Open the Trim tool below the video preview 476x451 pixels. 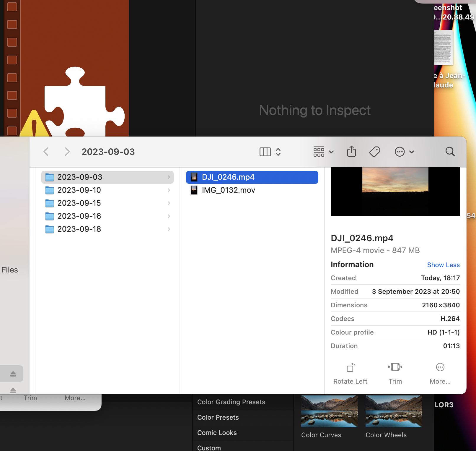pos(395,372)
